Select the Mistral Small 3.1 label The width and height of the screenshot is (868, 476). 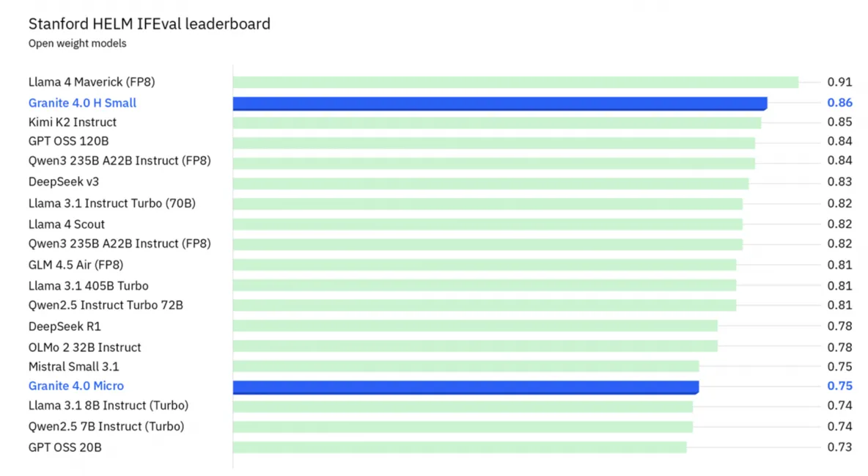click(73, 366)
